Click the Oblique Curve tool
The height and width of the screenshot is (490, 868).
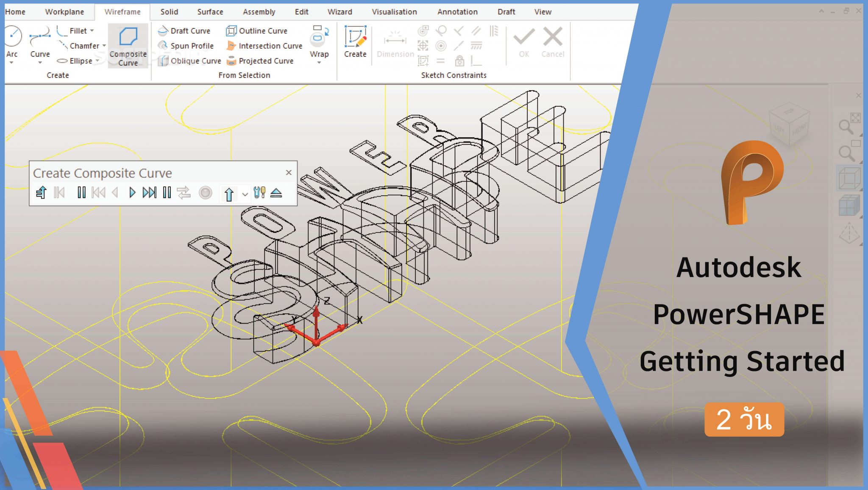(x=189, y=61)
